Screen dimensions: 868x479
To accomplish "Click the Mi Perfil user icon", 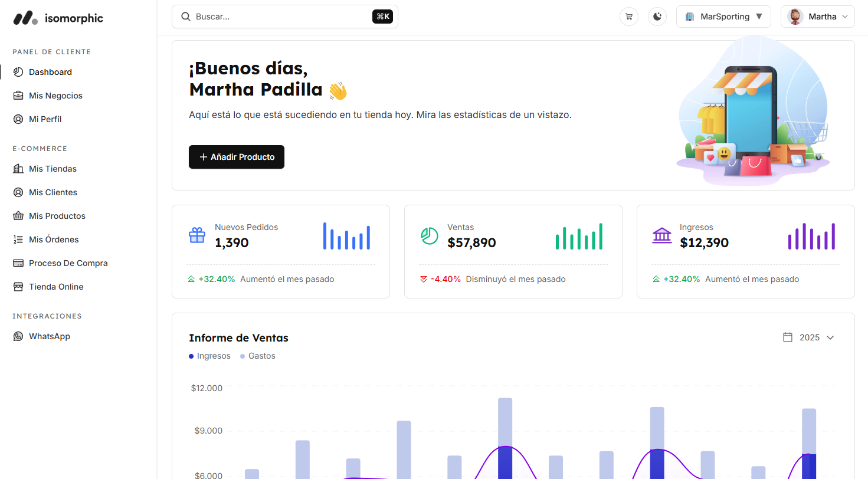I will click(18, 119).
